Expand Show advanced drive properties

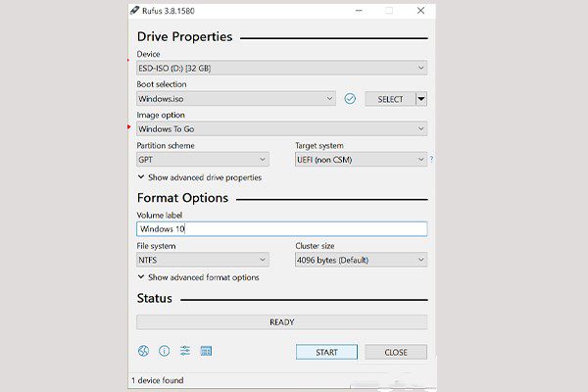(200, 177)
